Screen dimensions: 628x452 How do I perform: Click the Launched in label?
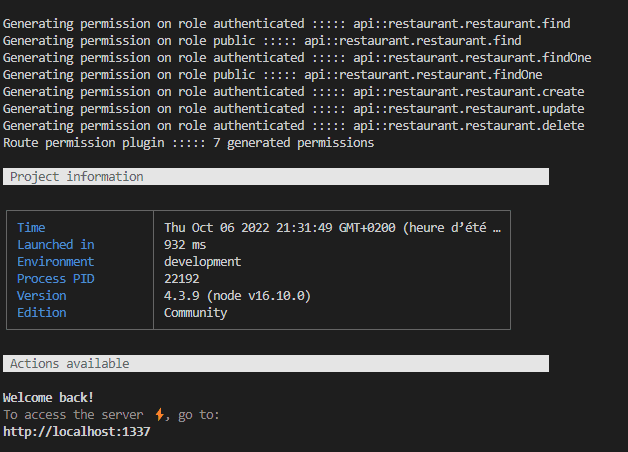56,245
